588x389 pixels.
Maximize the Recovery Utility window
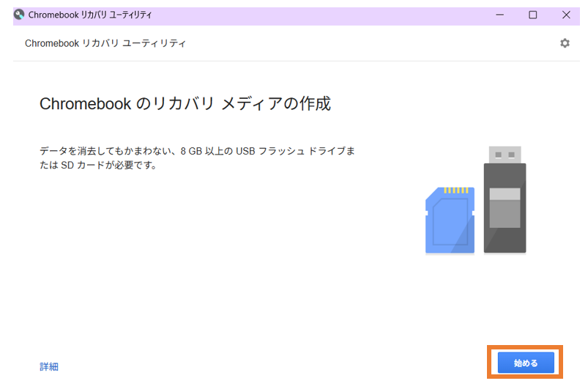coord(532,15)
